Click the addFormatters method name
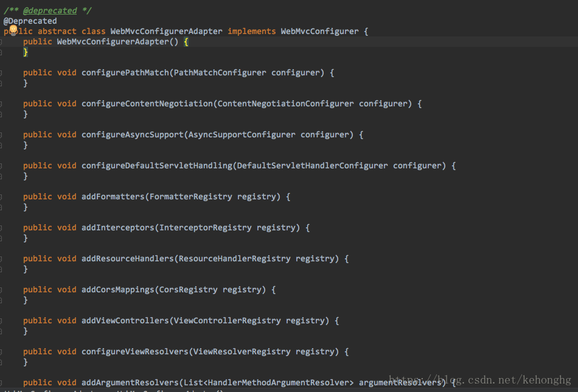This screenshot has width=578, height=392. pyautogui.click(x=113, y=196)
